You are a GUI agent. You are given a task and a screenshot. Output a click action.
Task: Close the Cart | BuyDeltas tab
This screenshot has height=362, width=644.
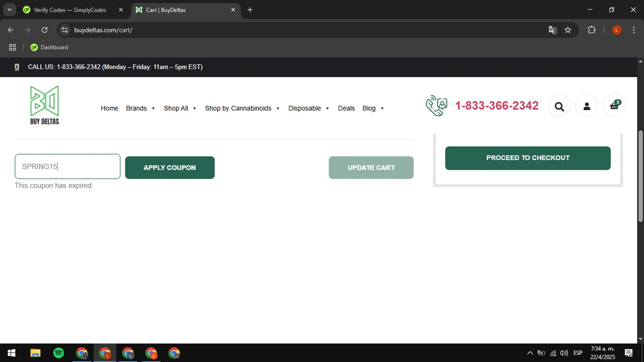(233, 10)
